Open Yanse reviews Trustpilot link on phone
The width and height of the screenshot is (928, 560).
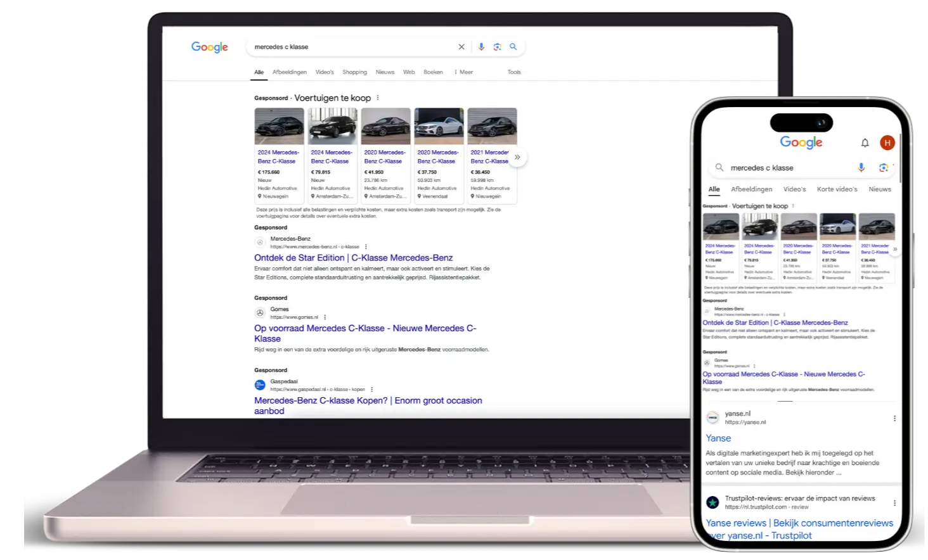click(799, 529)
